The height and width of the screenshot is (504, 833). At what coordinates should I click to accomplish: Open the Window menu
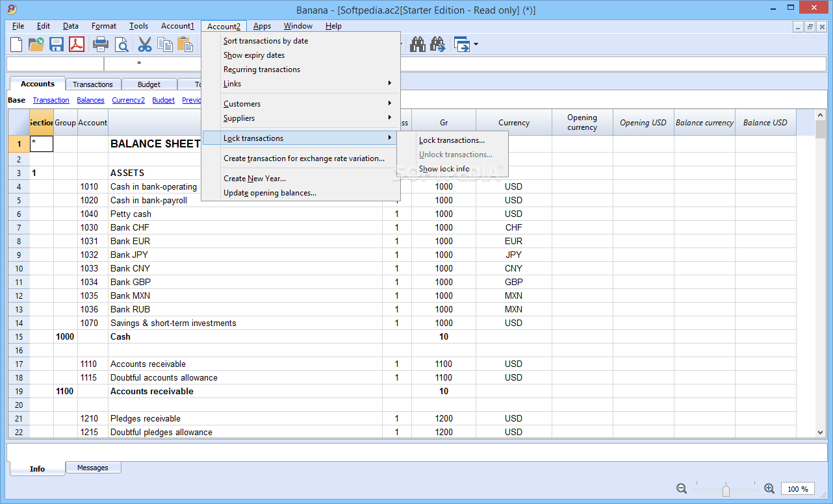(298, 26)
